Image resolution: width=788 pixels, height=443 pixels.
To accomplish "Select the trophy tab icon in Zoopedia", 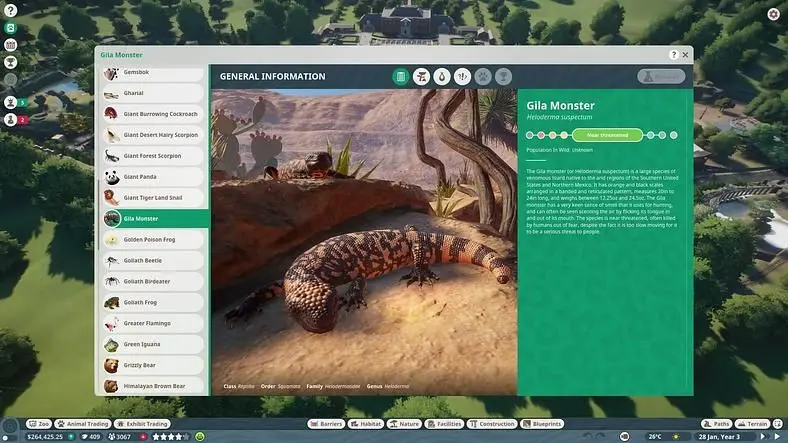I will click(503, 76).
